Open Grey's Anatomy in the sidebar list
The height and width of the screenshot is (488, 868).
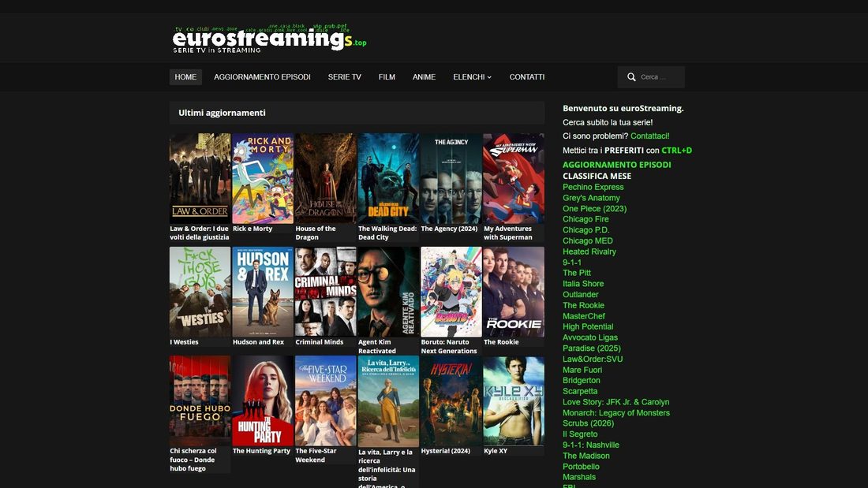click(591, 198)
